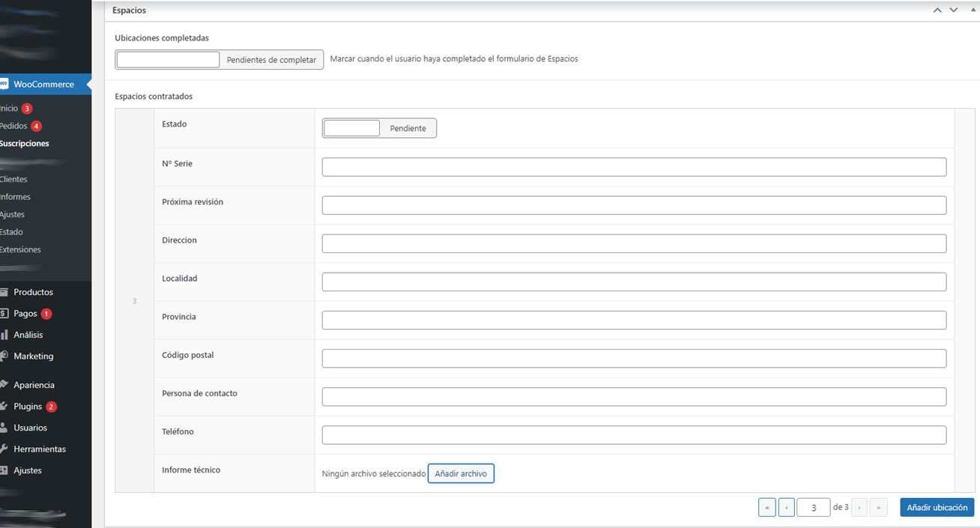Open Análisis via its chart icon
Viewport: 980px width, 528px height.
point(3,335)
